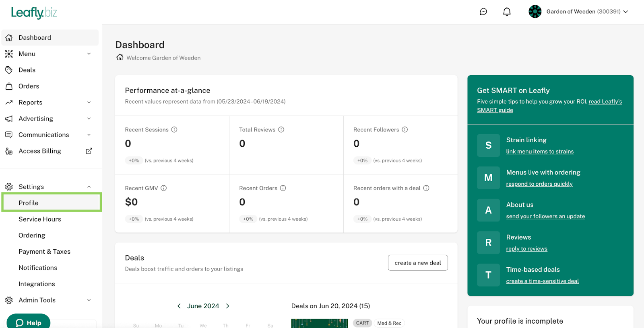The image size is (644, 328).
Task: Click reply to reviews link
Action: click(x=526, y=249)
